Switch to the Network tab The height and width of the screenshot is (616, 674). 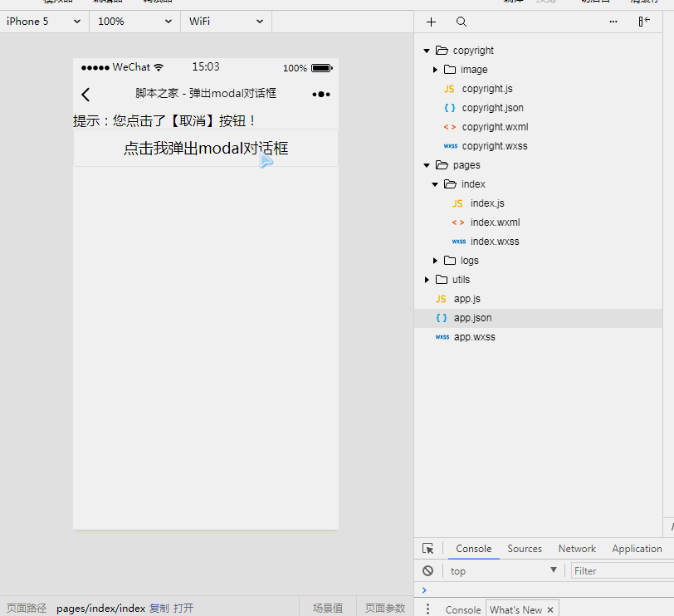click(577, 549)
